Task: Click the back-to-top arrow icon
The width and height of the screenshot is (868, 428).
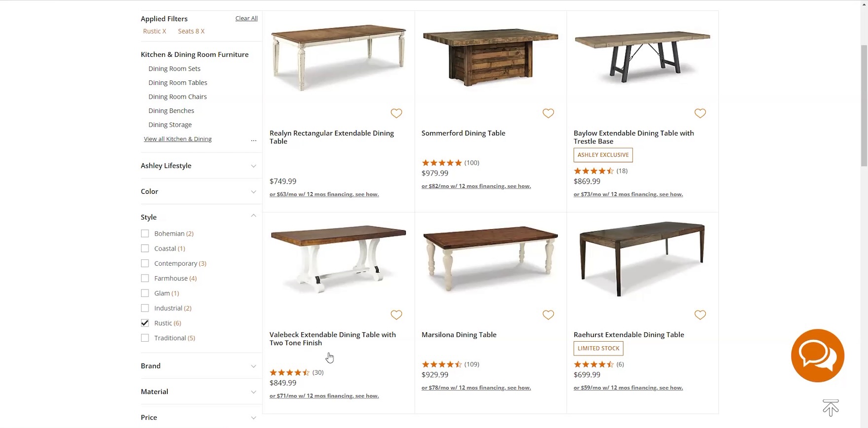Action: tap(831, 408)
